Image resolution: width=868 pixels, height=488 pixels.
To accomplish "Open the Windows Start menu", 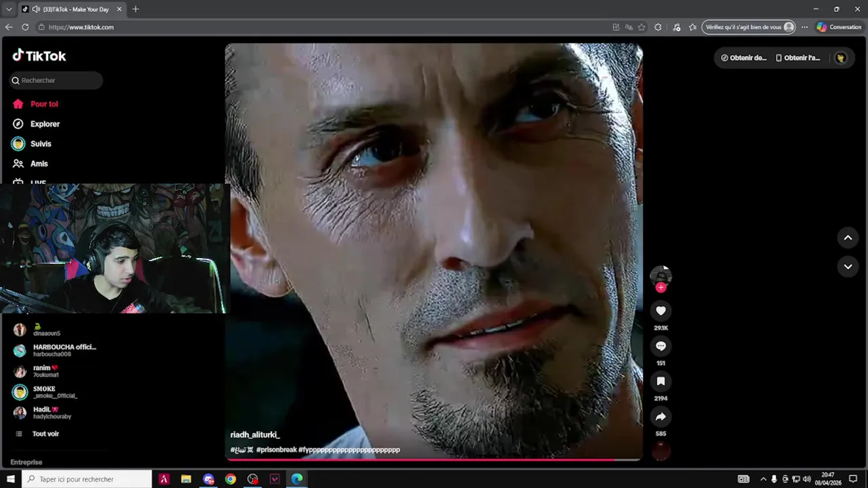I will click(10, 479).
